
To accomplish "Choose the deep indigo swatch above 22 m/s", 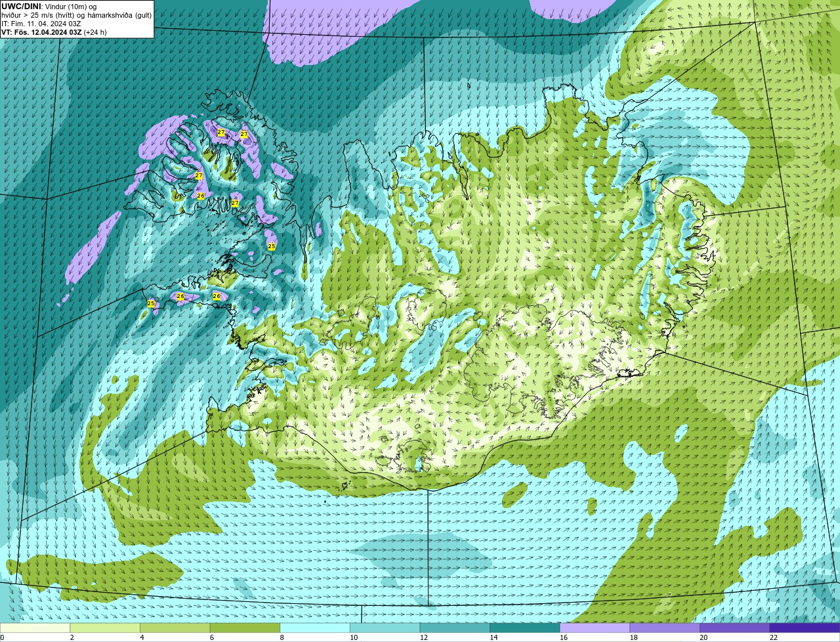I will click(805, 628).
